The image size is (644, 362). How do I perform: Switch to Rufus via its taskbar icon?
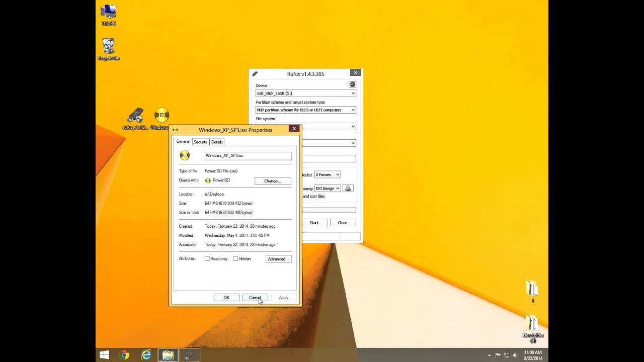(190, 355)
